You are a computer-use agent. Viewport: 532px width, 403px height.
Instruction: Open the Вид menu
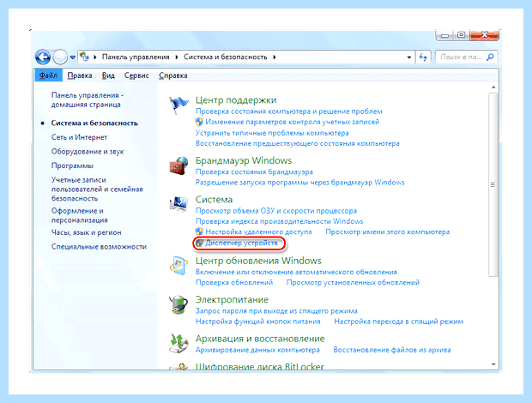pos(108,75)
